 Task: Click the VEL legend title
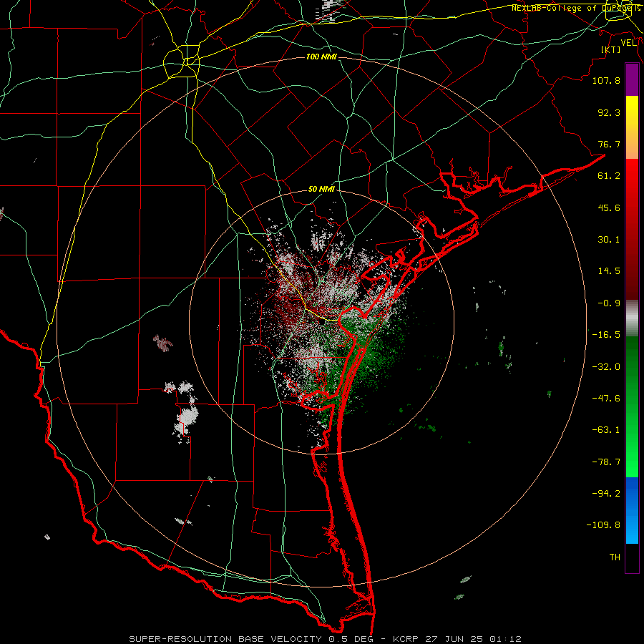click(629, 42)
